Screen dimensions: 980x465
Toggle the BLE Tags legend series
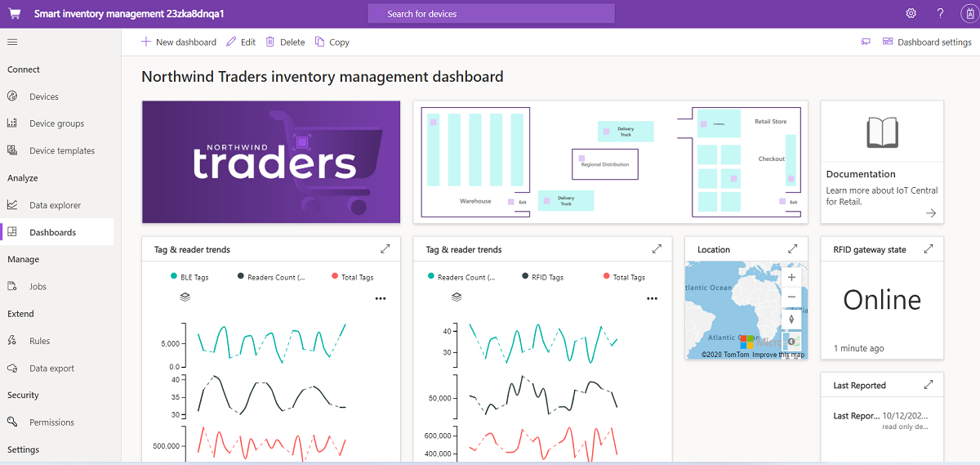[x=189, y=277]
